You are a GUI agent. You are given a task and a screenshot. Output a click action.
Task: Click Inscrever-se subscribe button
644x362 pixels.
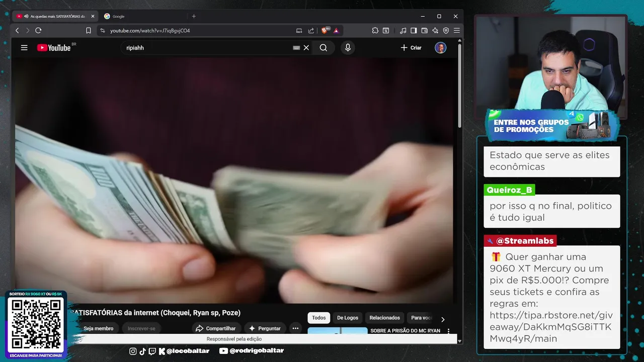(x=141, y=328)
